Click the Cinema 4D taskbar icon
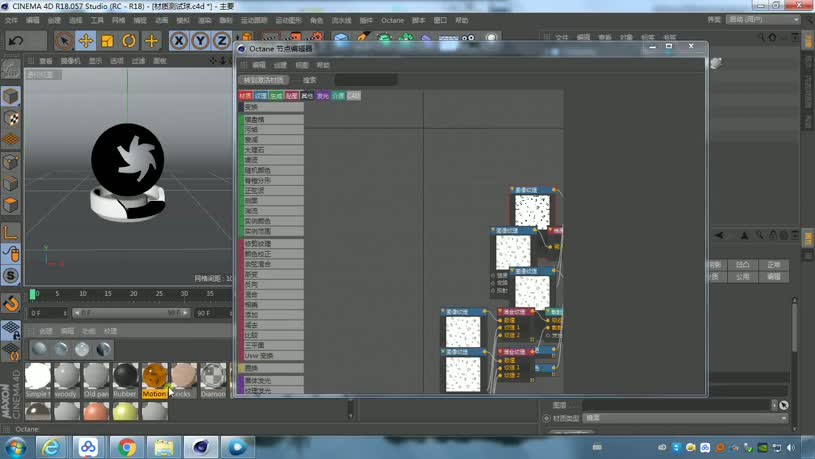 201,448
